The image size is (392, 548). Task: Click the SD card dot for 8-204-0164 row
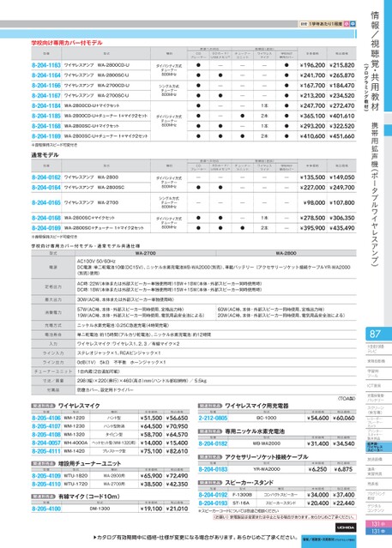tap(220, 187)
